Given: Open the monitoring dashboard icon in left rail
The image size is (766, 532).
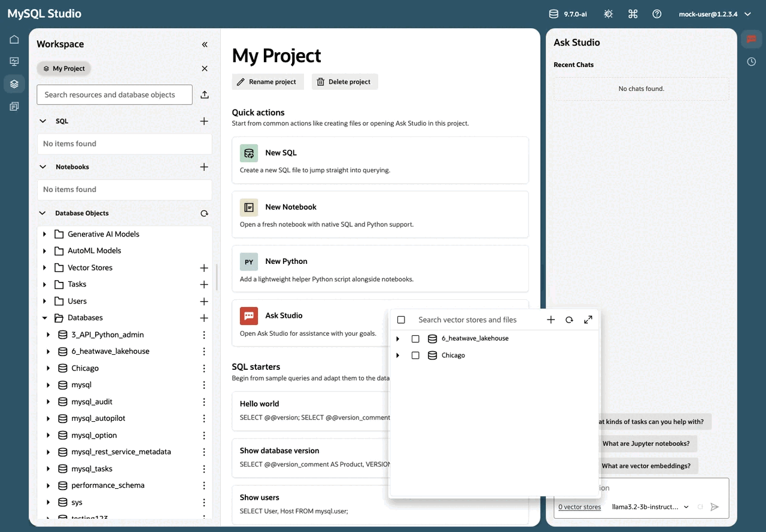Looking at the screenshot, I should 14,62.
